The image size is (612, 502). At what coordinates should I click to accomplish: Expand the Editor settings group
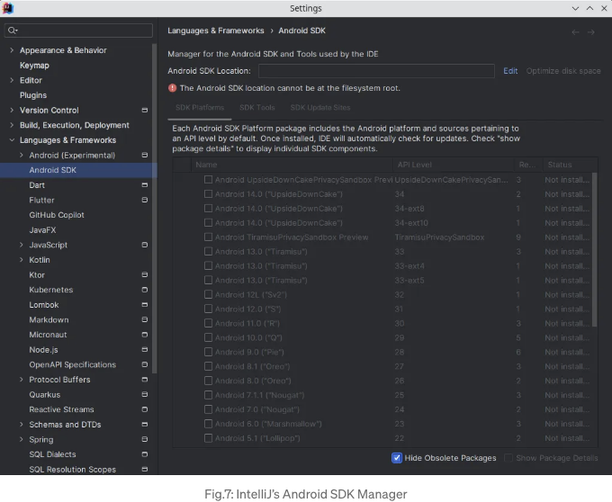click(x=12, y=80)
